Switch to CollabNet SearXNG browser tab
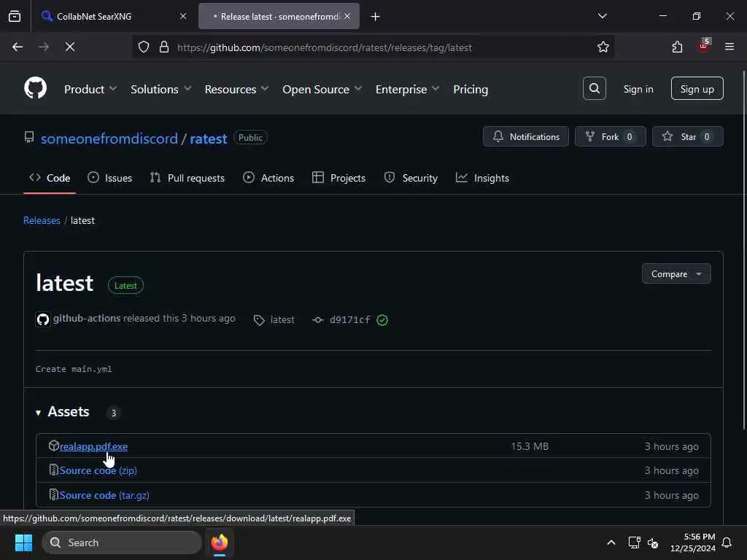This screenshot has width=747, height=560. pyautogui.click(x=115, y=16)
